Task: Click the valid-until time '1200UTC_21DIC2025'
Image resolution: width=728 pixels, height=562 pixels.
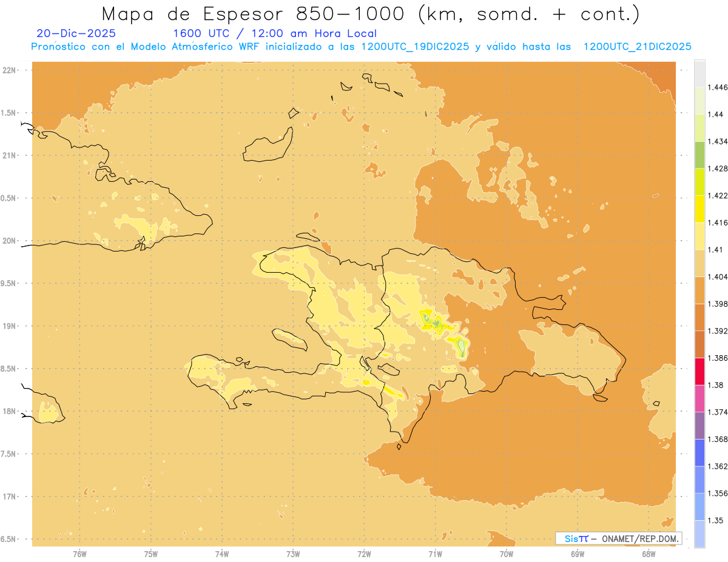Action: [637, 47]
